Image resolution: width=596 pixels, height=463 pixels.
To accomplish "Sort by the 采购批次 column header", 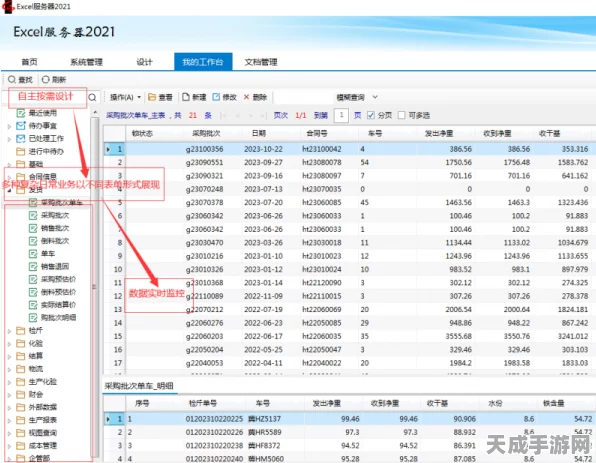I will pyautogui.click(x=206, y=133).
